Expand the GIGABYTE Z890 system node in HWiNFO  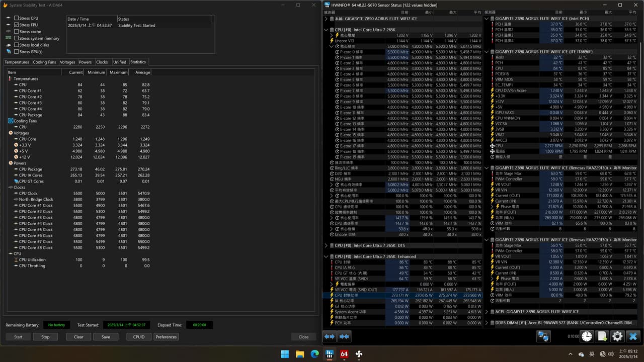click(x=327, y=19)
